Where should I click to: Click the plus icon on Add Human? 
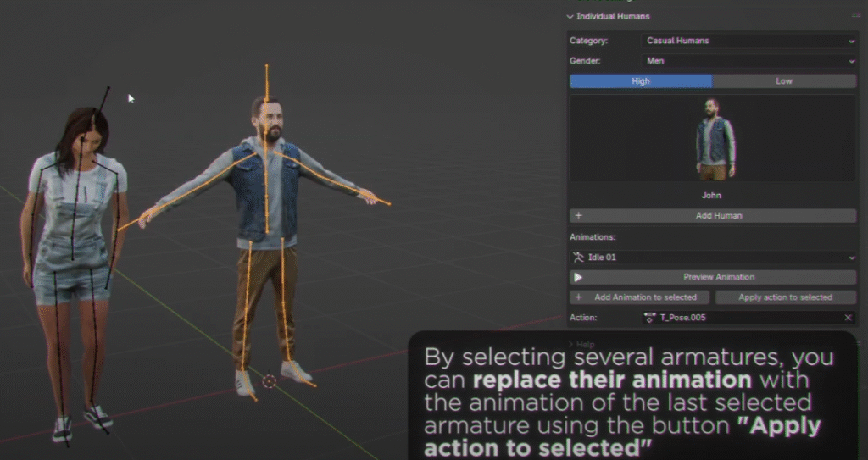579,216
